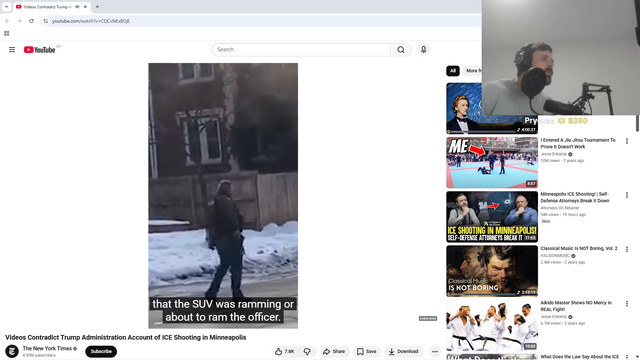Viewport: 640px width, 360px height.
Task: Subscribe to The New York Times
Action: coord(101,351)
